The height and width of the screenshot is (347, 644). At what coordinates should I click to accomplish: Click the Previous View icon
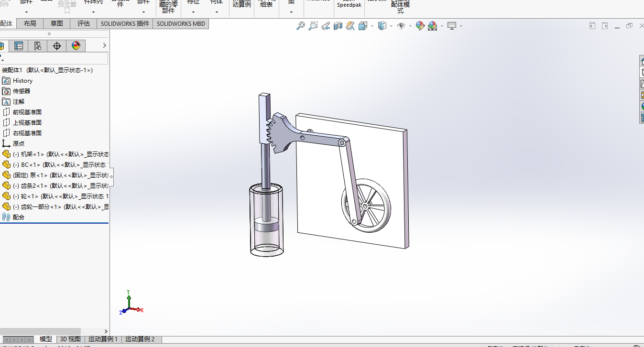(x=326, y=26)
